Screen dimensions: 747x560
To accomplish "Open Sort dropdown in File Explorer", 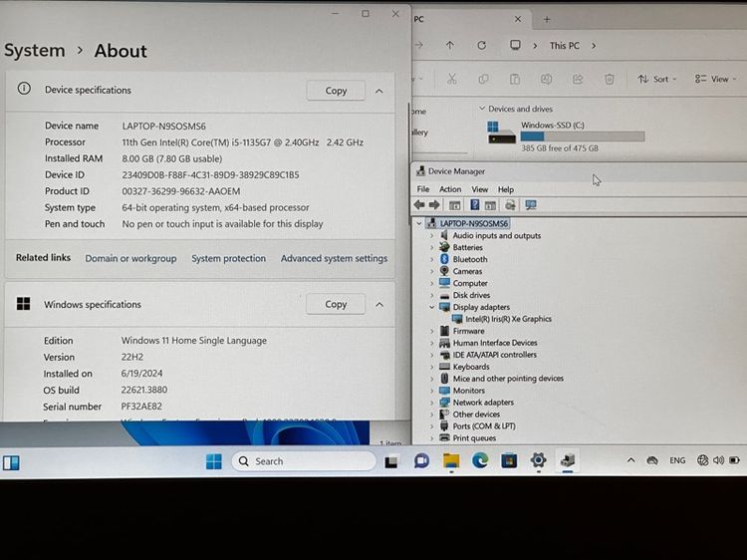I will pos(657,79).
